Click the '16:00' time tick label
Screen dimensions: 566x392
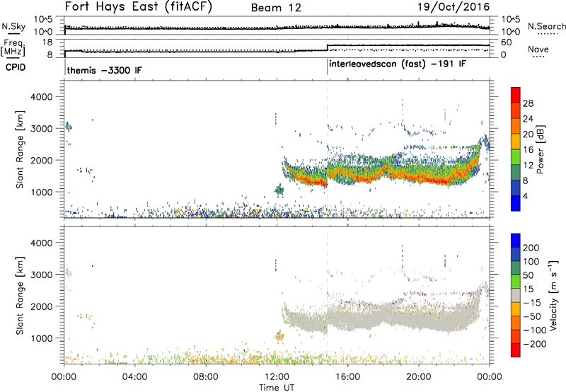click(x=347, y=377)
